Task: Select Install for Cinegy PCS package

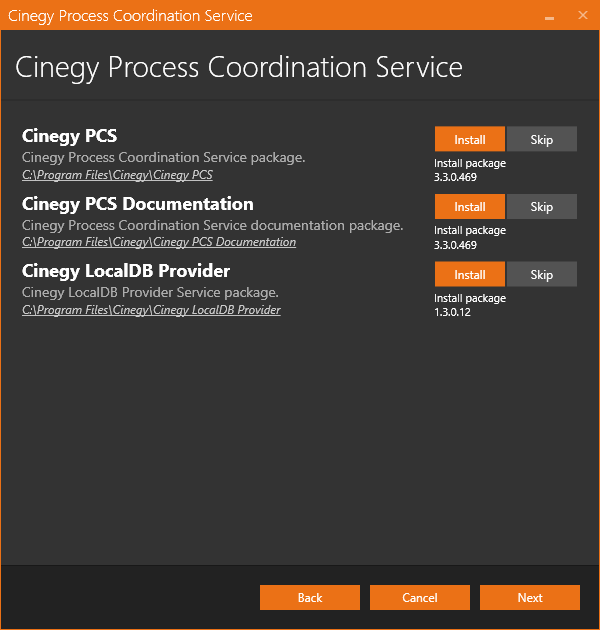Action: click(x=470, y=139)
